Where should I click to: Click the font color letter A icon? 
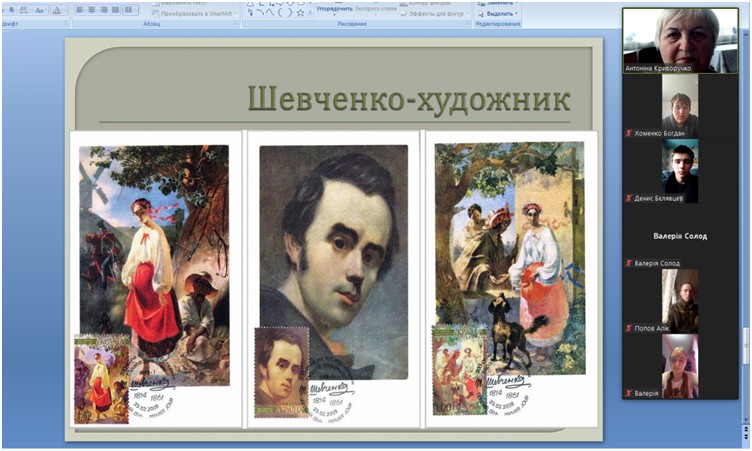(x=55, y=10)
